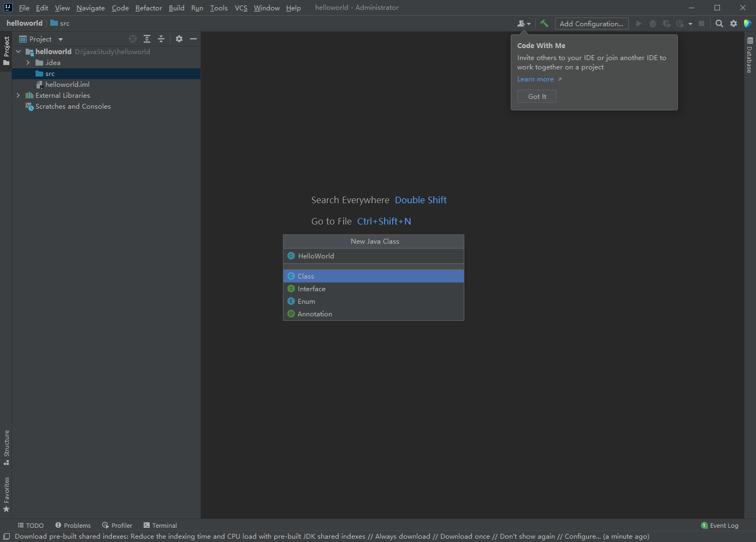
Task: Click the Run play icon
Action: coord(639,23)
